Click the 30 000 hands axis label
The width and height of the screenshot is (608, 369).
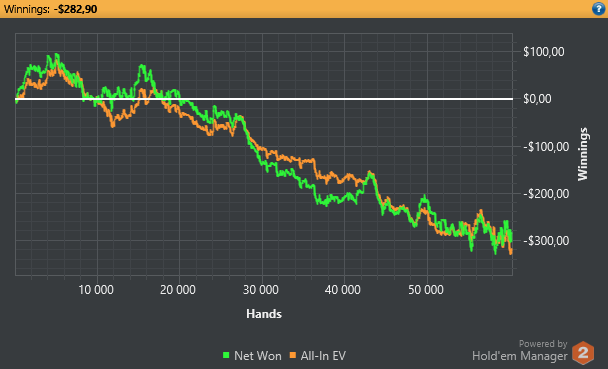click(261, 290)
